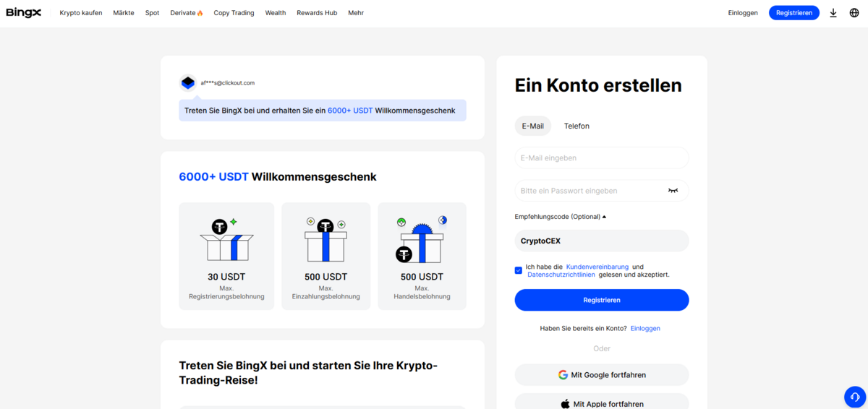This screenshot has height=409, width=868.
Task: Focus the E-Mail eingeben input field
Action: click(601, 158)
